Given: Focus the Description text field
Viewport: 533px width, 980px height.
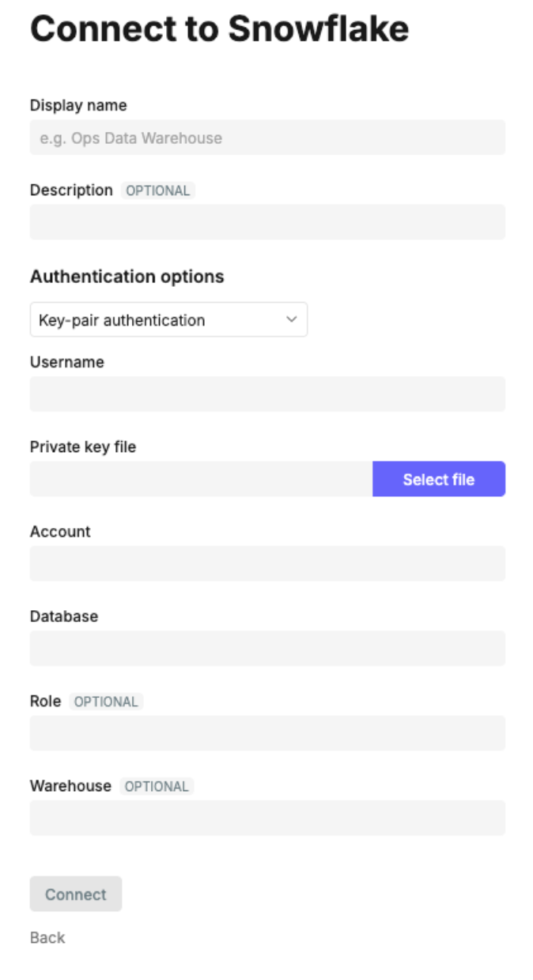Looking at the screenshot, I should [x=266, y=222].
